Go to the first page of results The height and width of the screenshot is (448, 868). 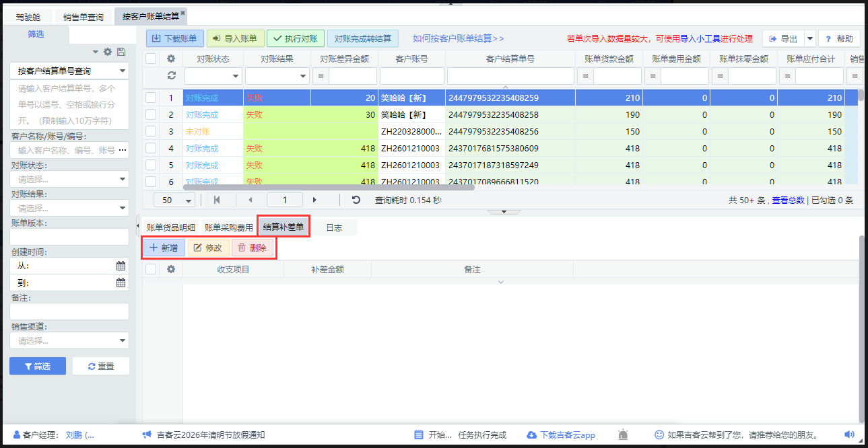[x=217, y=200]
